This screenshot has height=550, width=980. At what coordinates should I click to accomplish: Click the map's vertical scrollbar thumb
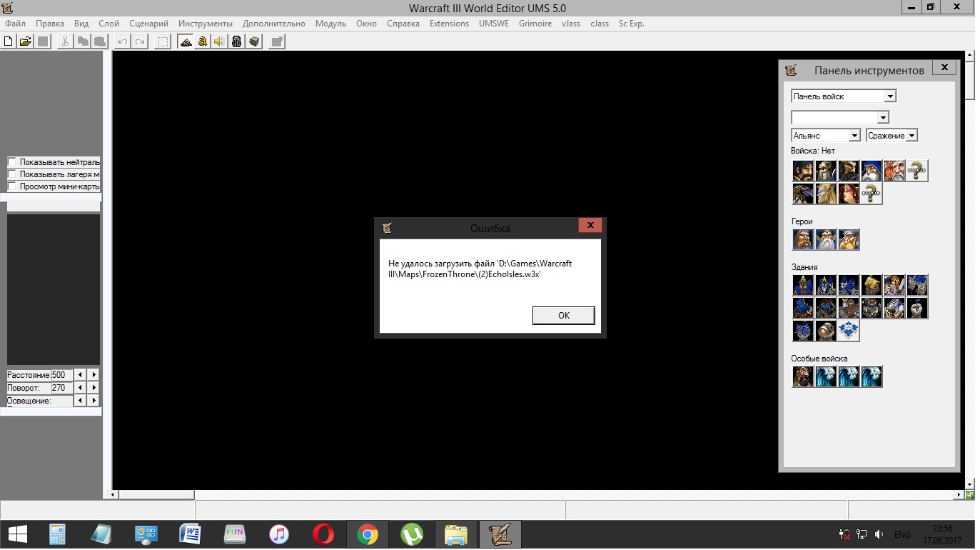pos(969,80)
